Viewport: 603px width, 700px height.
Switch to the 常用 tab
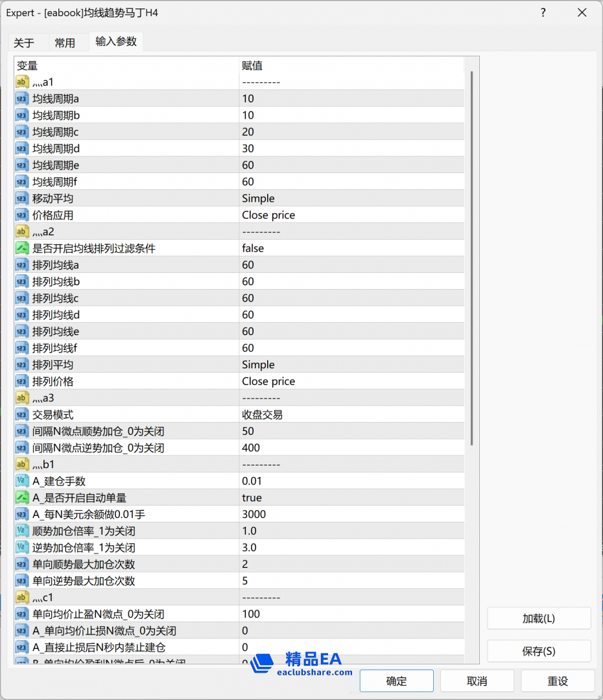tap(65, 43)
